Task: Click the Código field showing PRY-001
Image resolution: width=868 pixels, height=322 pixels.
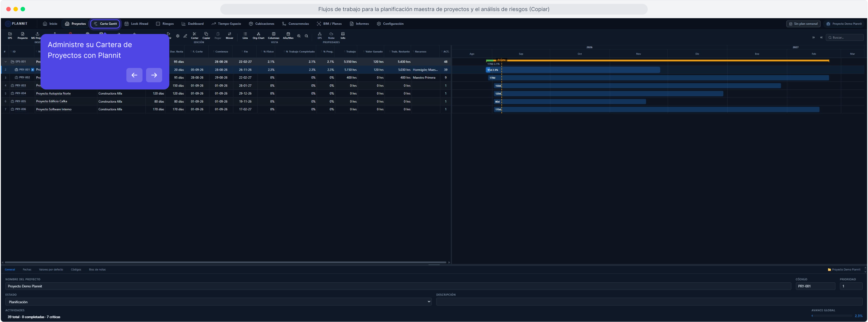Action: tap(816, 286)
